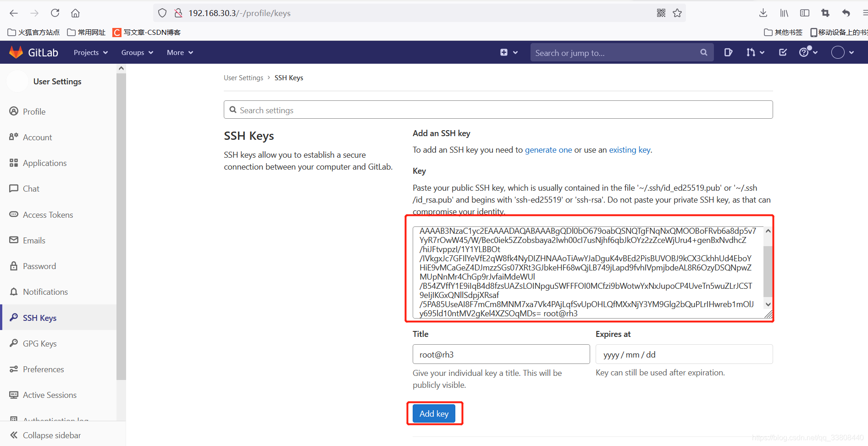Open the 火狐官方站点 bookmark folder

33,32
